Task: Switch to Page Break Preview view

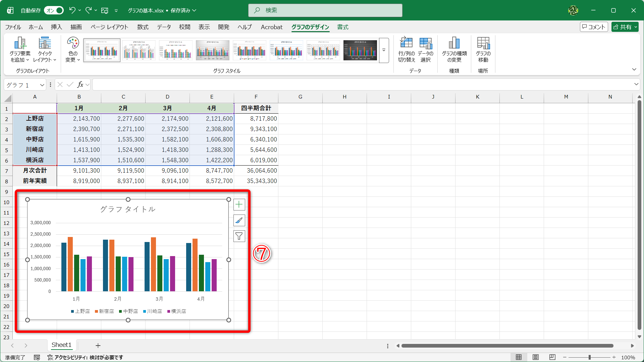Action: pyautogui.click(x=552, y=357)
